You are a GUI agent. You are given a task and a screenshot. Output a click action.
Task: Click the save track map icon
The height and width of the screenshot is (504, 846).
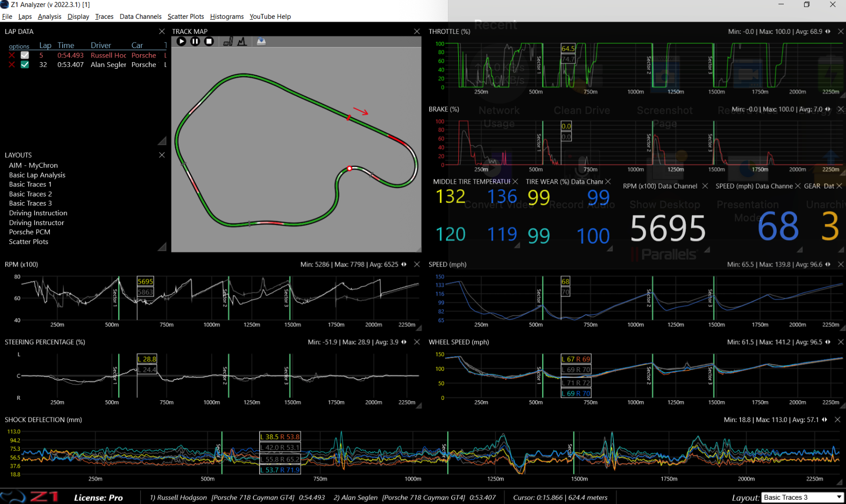pos(261,41)
